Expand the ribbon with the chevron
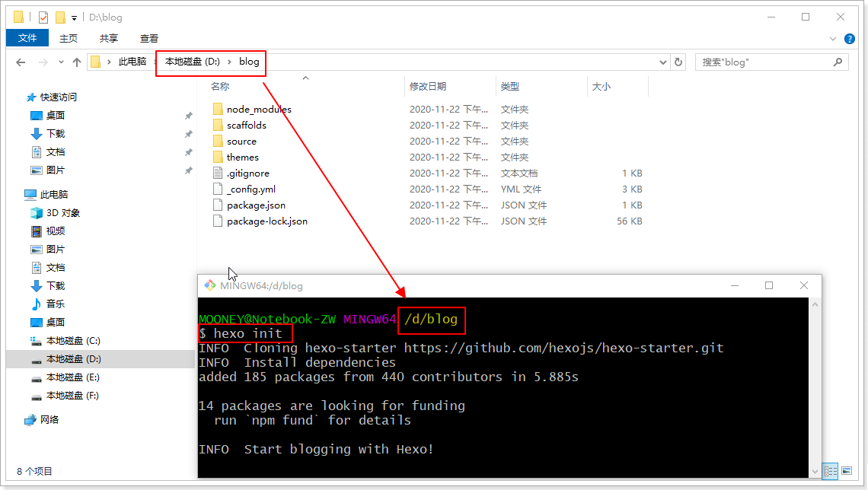 (832, 39)
